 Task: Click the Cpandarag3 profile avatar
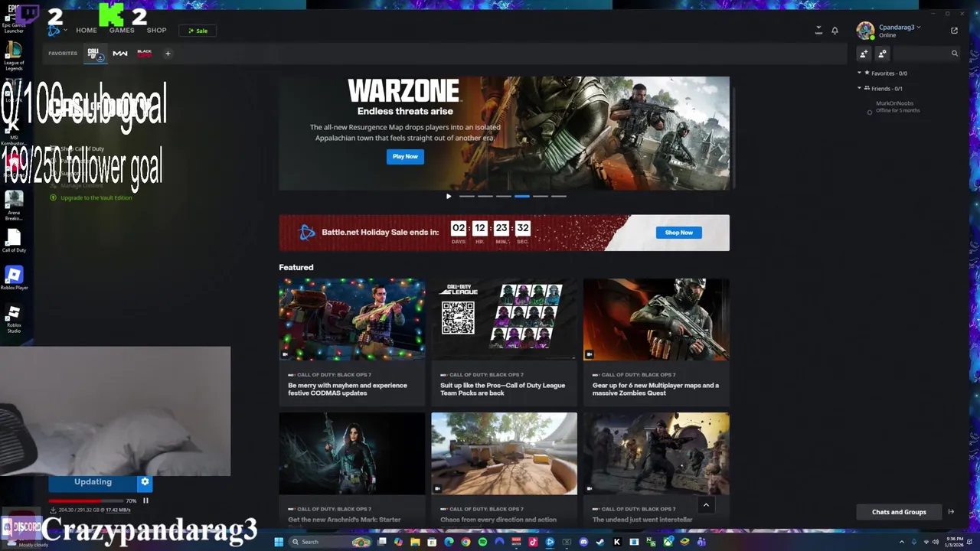[865, 31]
